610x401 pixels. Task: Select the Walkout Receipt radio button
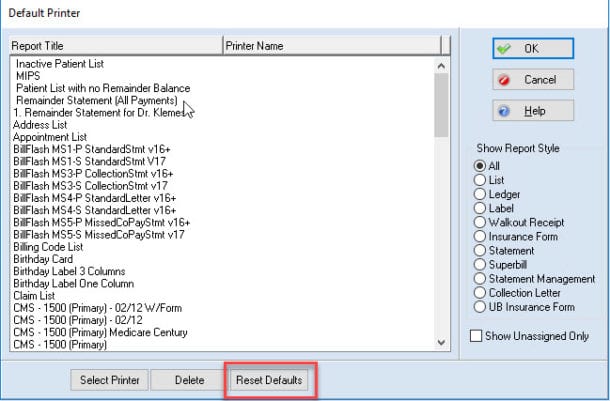[480, 222]
